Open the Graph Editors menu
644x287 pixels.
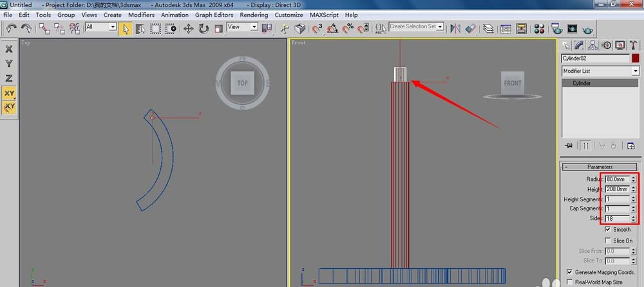[214, 15]
